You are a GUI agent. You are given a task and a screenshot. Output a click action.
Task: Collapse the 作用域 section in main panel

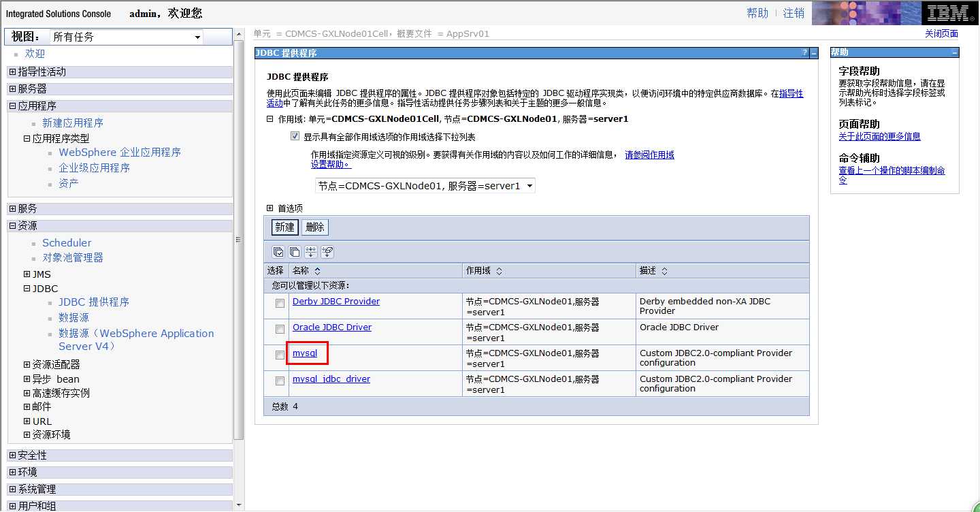pyautogui.click(x=269, y=119)
